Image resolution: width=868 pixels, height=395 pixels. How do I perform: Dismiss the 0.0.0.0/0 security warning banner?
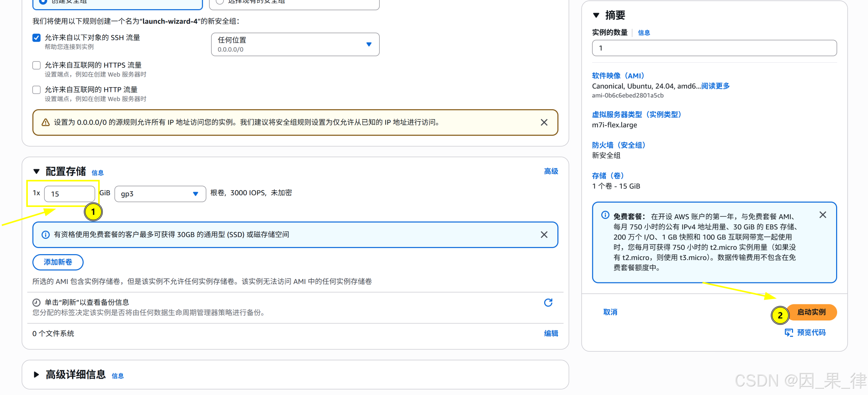[544, 122]
